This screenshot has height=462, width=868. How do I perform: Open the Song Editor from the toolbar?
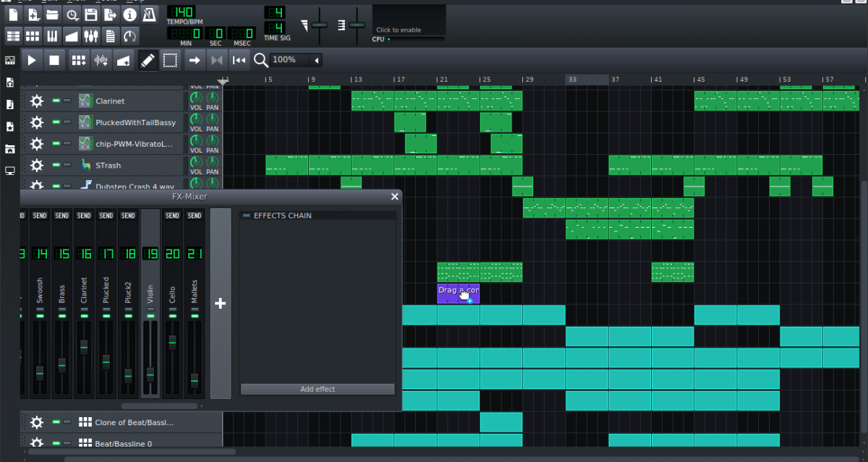12,36
